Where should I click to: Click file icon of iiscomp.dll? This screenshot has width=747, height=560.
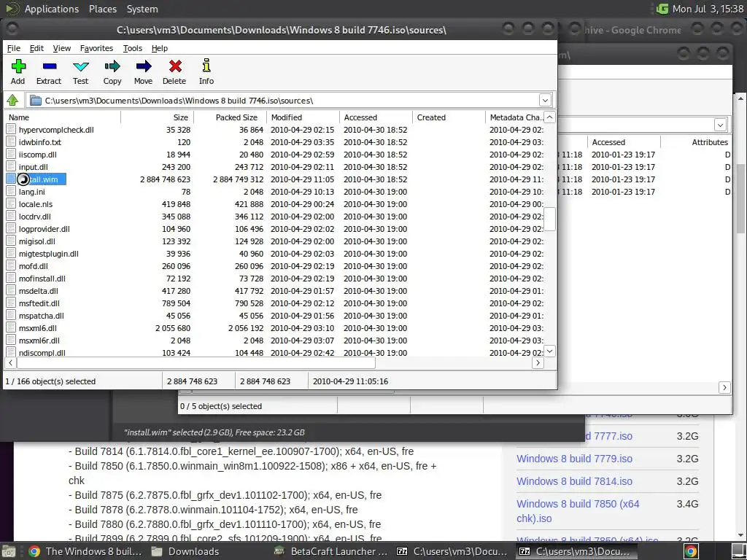[x=11, y=155]
